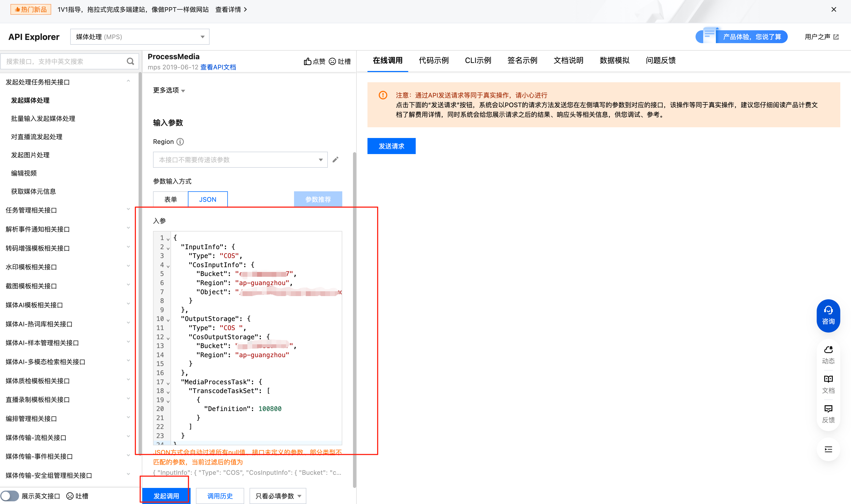
Task: Switch to the 代码示例 tab
Action: [433, 61]
